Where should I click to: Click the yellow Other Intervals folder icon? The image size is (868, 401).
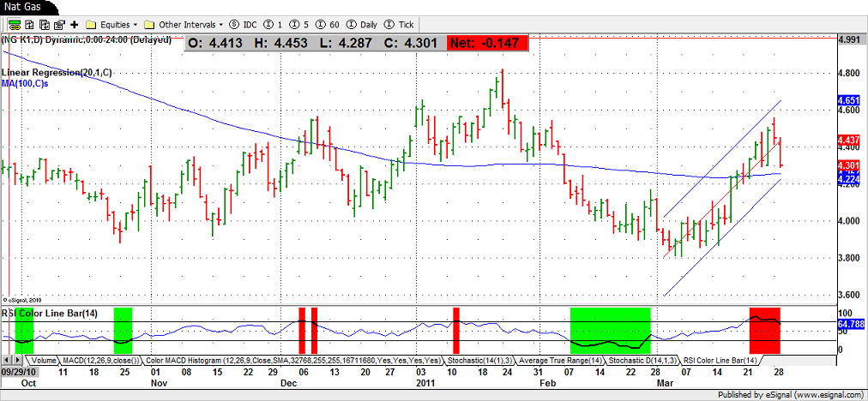[x=150, y=24]
